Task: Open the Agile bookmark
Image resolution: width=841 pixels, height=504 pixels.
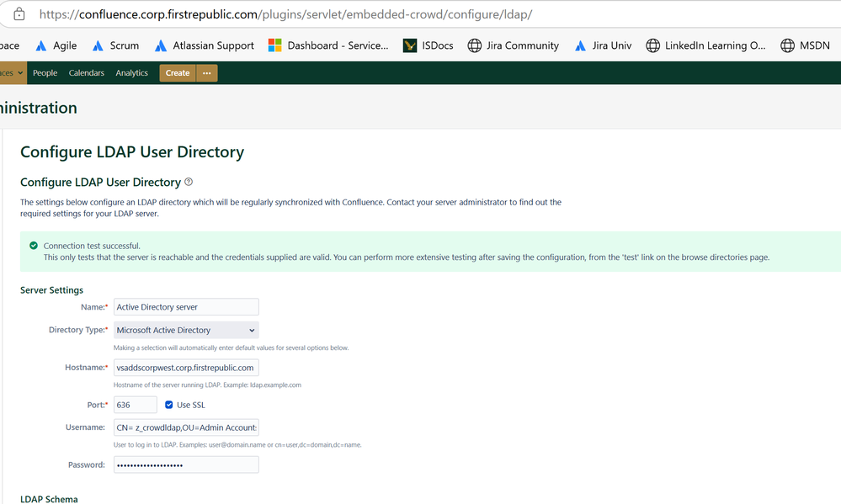Action: pos(56,45)
